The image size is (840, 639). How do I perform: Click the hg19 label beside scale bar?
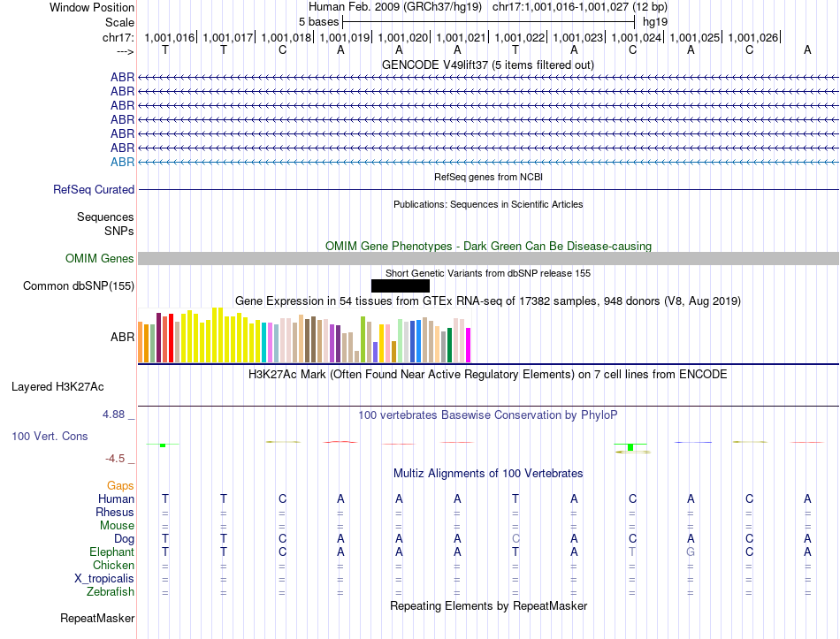655,22
